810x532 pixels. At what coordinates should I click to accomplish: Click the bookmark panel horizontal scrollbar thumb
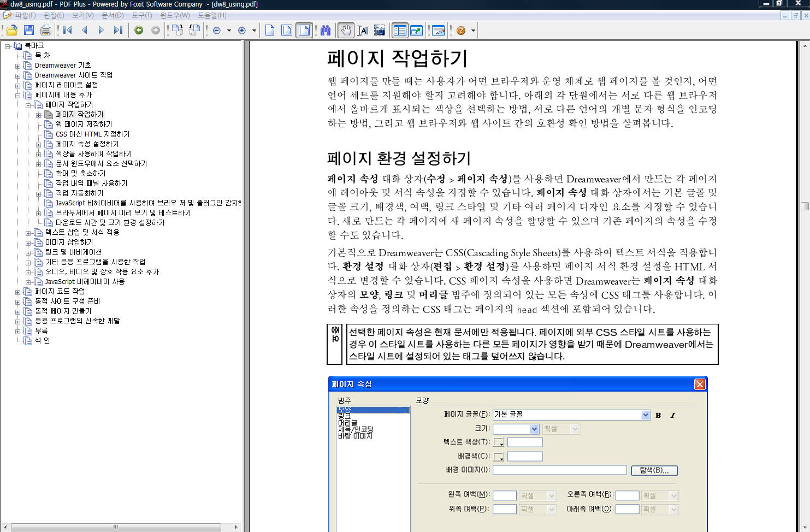coord(116,527)
